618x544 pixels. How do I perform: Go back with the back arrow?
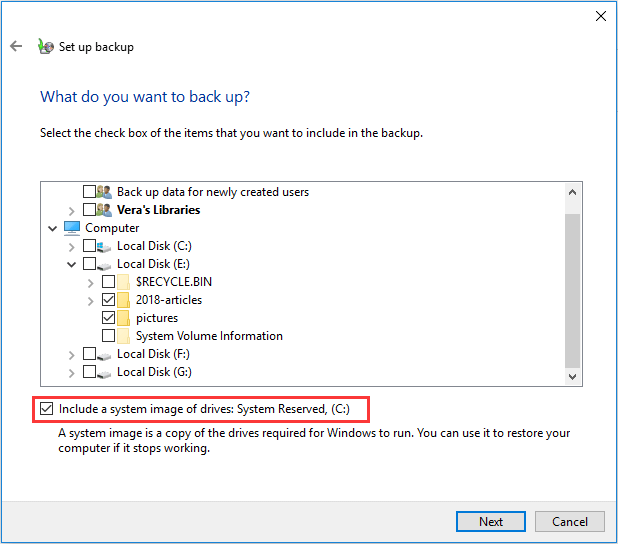[x=16, y=46]
